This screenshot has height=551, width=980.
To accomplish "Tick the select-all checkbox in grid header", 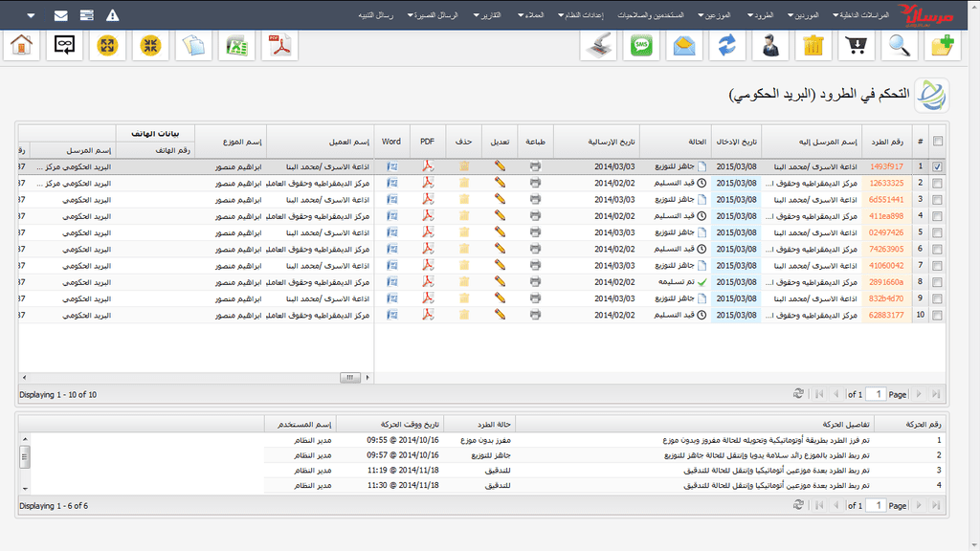I will (x=937, y=142).
